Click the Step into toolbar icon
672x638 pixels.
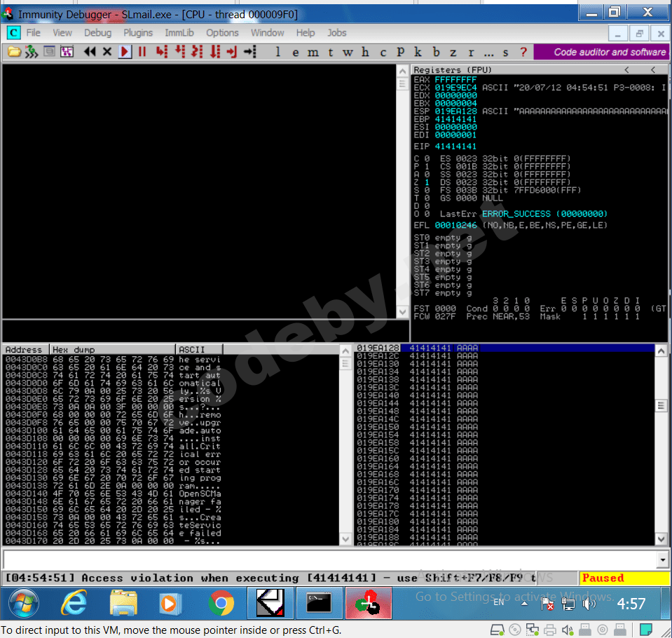162,52
